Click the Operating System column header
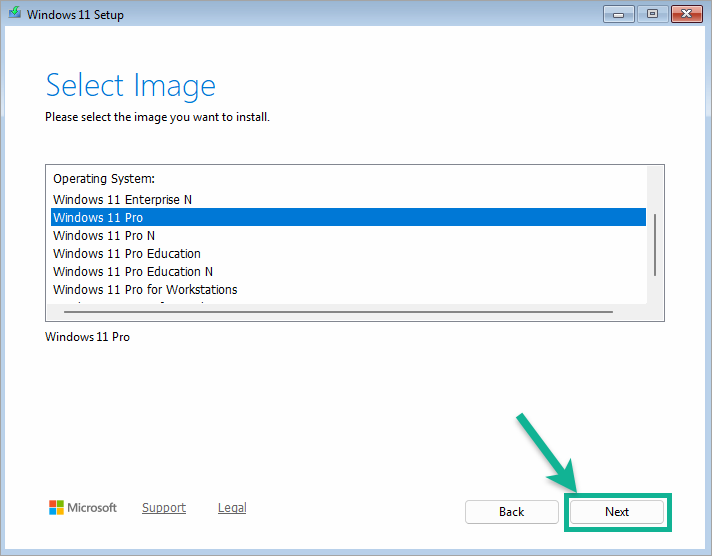Screen dimensions: 712x556 coord(104,179)
